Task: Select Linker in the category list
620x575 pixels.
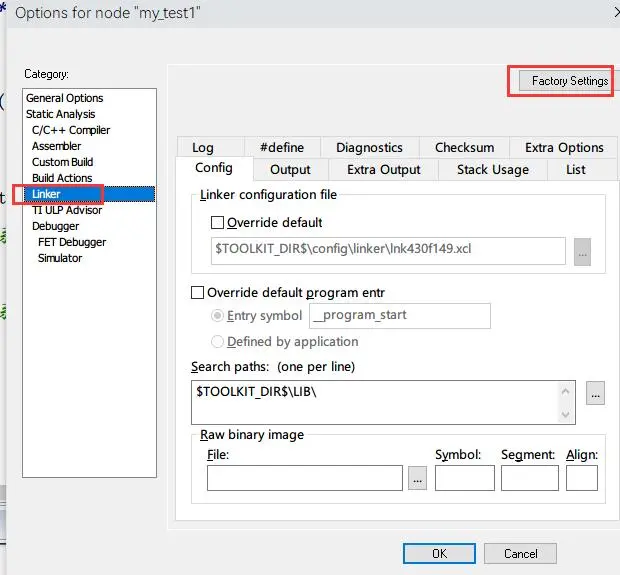Action: pos(46,194)
